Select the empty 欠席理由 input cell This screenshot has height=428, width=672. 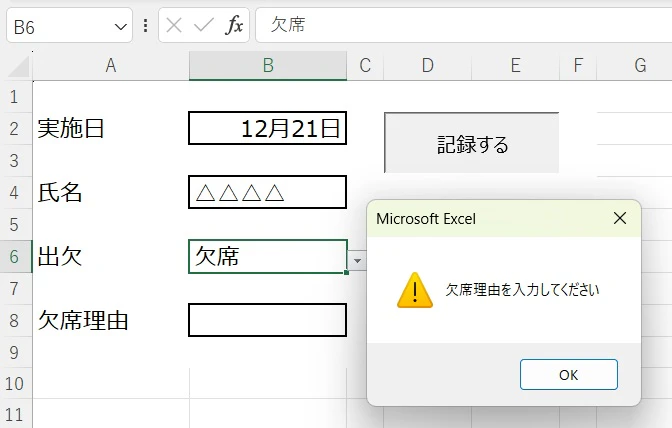click(x=267, y=320)
